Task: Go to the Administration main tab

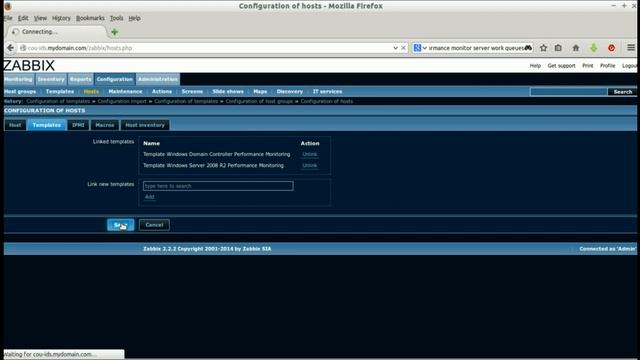Action: click(x=158, y=79)
